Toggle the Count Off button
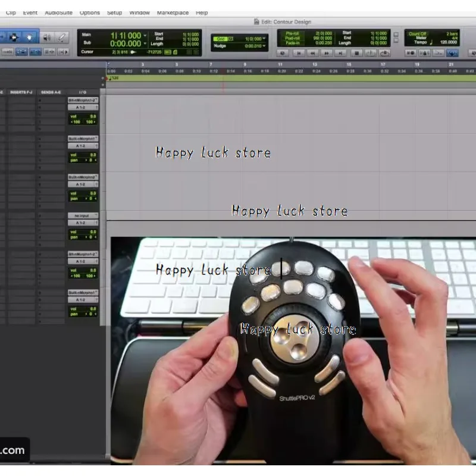The height and width of the screenshot is (476, 476). (417, 34)
